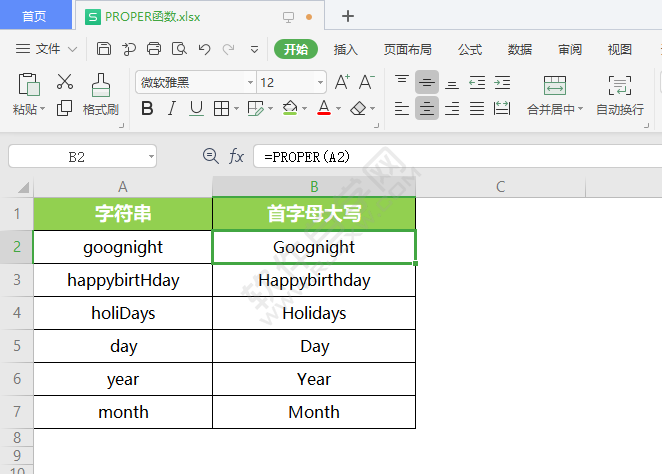
Task: Click the Increase font size icon
Action: (x=342, y=82)
